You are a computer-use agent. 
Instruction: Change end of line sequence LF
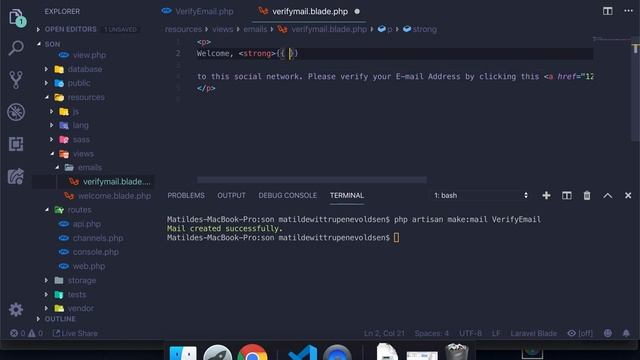(x=496, y=333)
